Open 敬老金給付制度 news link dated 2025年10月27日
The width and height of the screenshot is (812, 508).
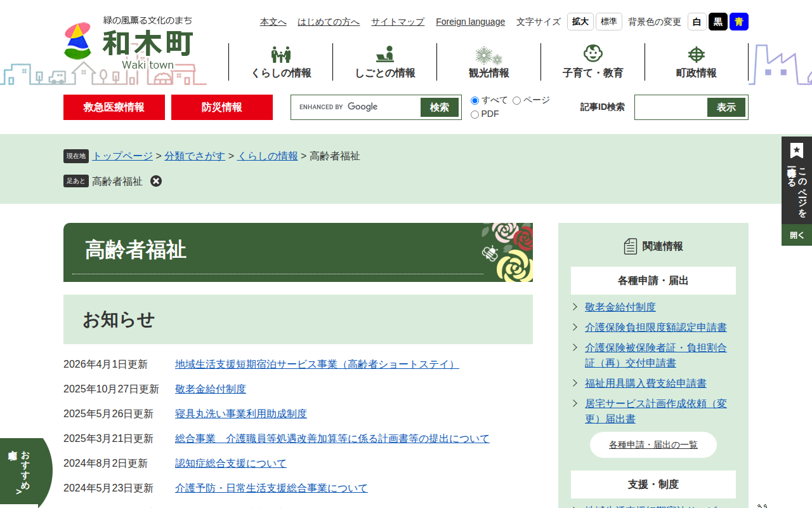(x=211, y=389)
